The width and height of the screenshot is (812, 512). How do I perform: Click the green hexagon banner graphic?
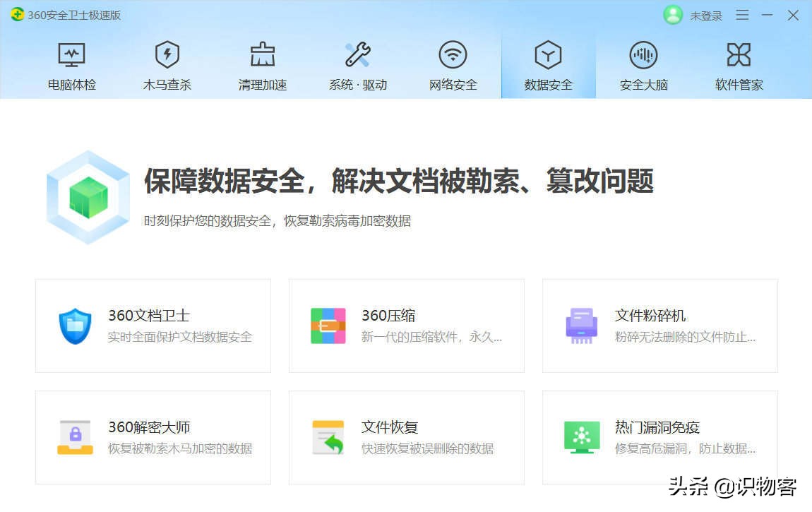[88, 196]
